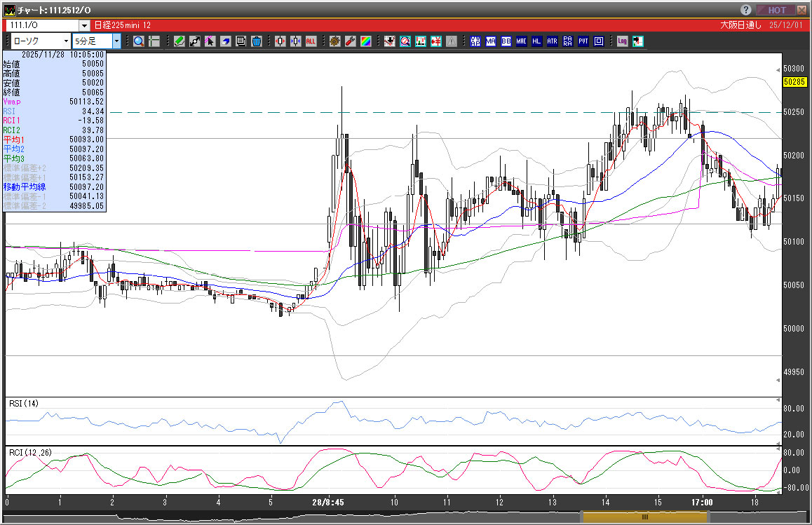Open the wrench settings icon
Viewport: 812px width, 525px height.
click(x=350, y=41)
